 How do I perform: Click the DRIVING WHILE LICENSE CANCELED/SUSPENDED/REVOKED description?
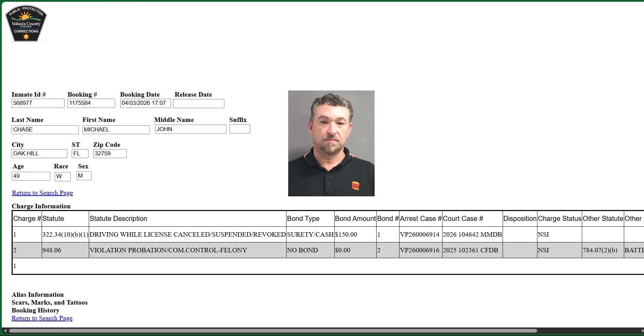[187, 235]
